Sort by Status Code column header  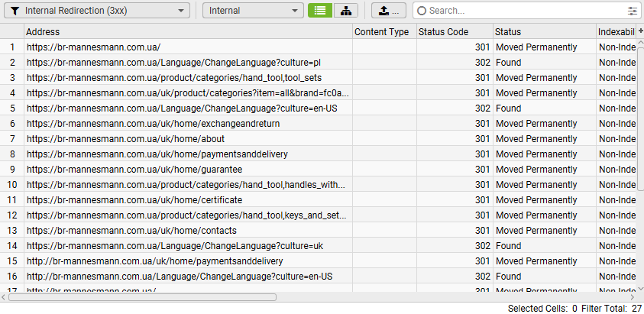[x=455, y=31]
